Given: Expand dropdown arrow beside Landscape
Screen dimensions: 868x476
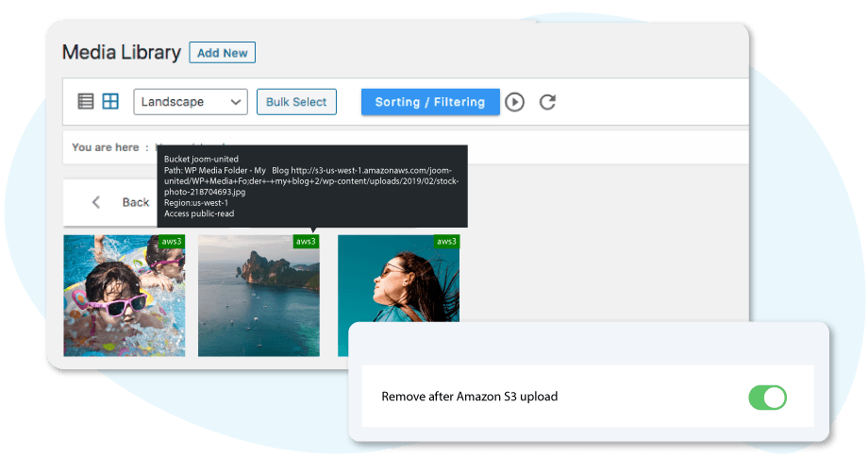Looking at the screenshot, I should (x=235, y=102).
